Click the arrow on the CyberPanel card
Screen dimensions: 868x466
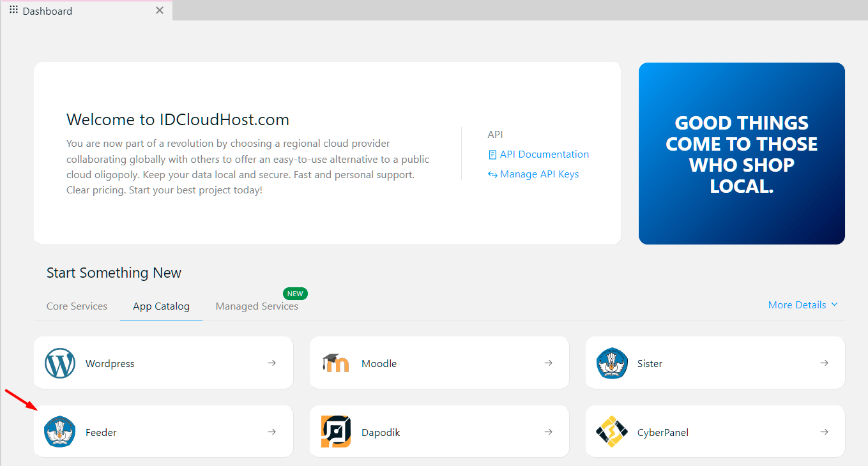824,432
